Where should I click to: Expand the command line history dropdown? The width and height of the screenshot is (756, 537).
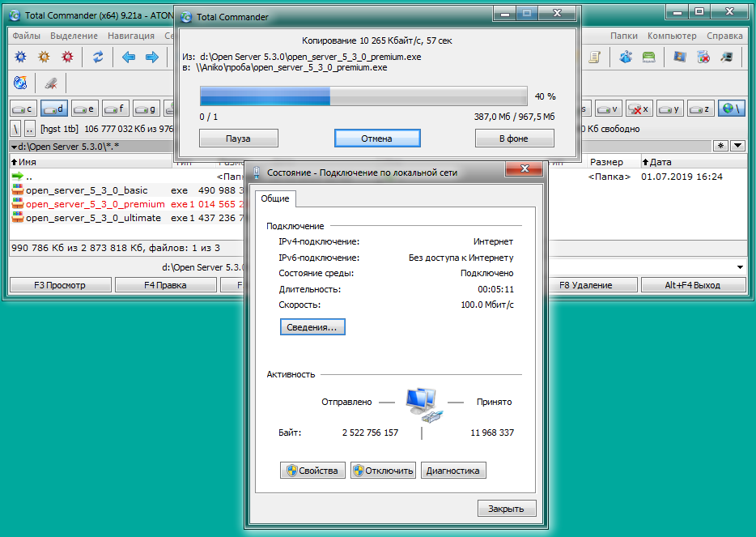click(x=740, y=266)
